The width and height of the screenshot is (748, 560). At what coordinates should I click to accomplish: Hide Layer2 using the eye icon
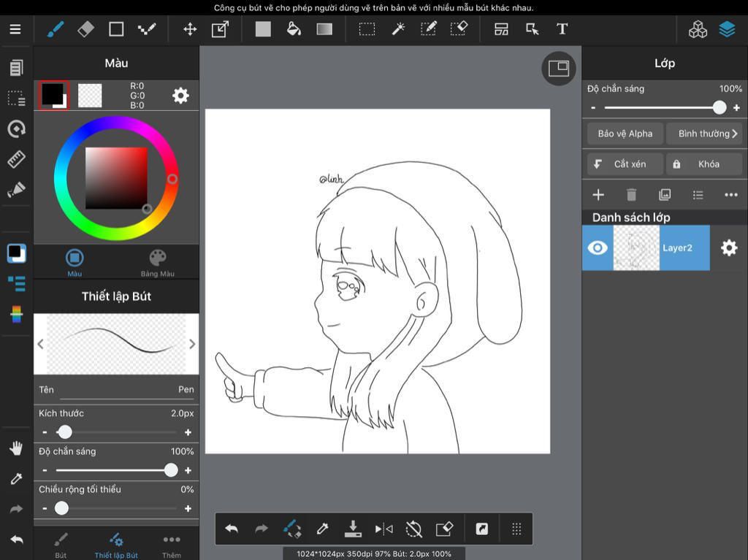click(x=598, y=248)
